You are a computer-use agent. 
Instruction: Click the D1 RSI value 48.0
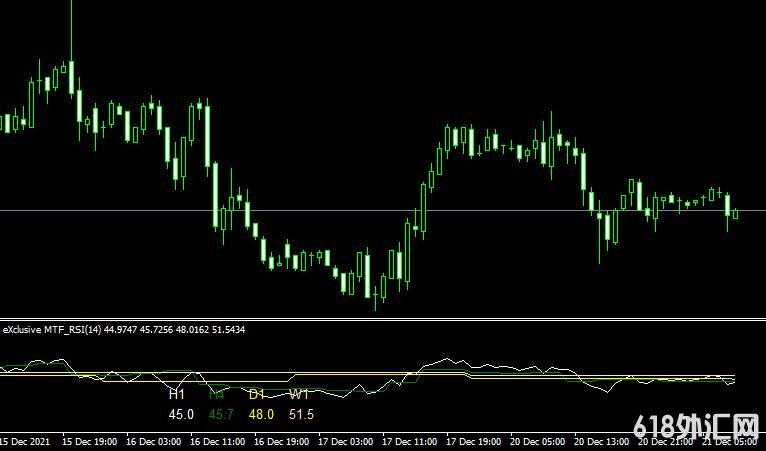click(261, 415)
